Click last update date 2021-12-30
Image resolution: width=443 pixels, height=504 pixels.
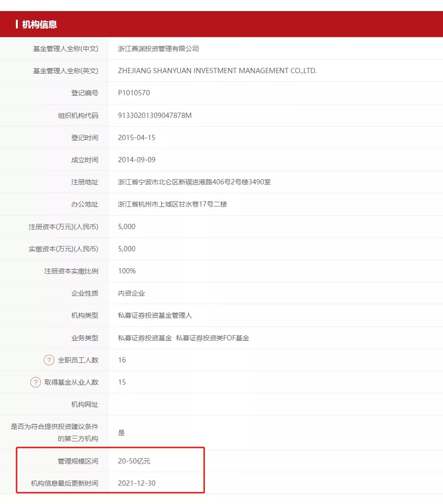click(x=137, y=483)
